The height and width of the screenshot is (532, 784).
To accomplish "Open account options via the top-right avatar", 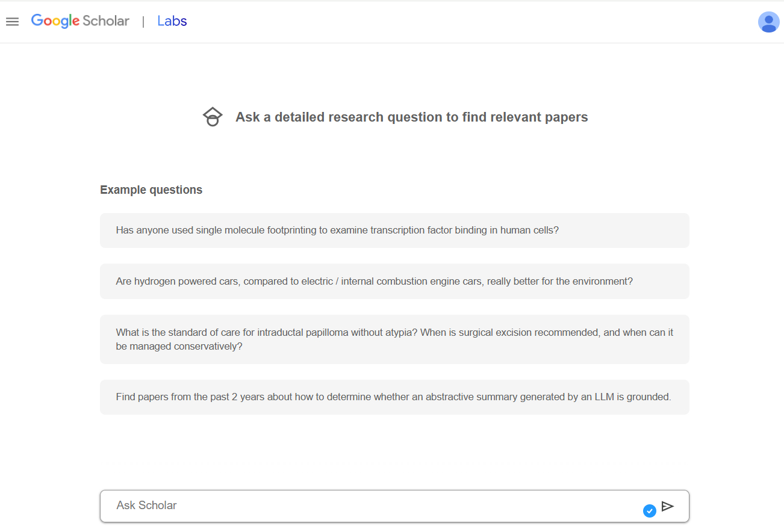I will point(768,22).
